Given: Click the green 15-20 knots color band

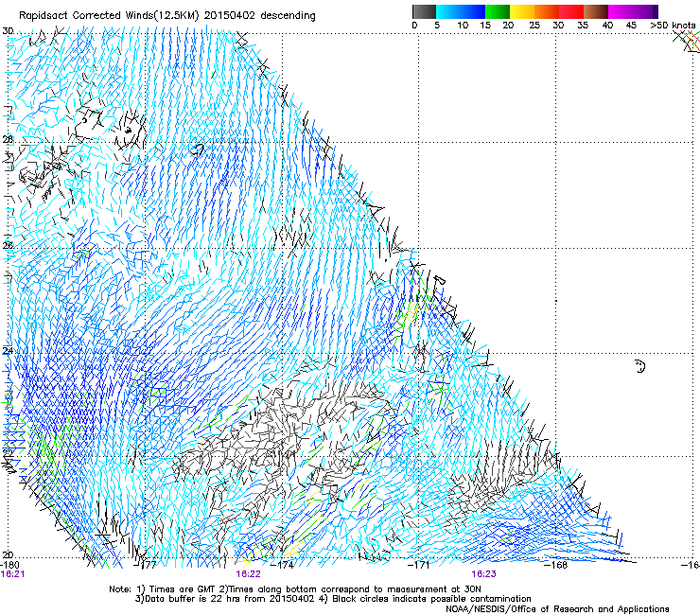Looking at the screenshot, I should click(498, 11).
